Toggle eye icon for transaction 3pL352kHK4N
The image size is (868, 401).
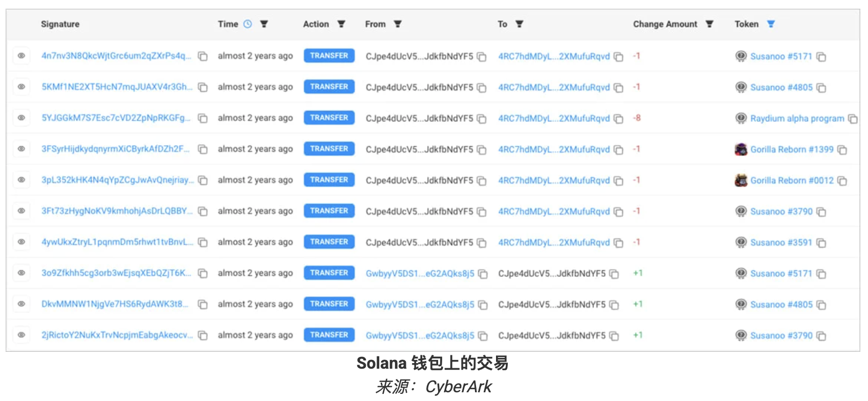(x=22, y=180)
